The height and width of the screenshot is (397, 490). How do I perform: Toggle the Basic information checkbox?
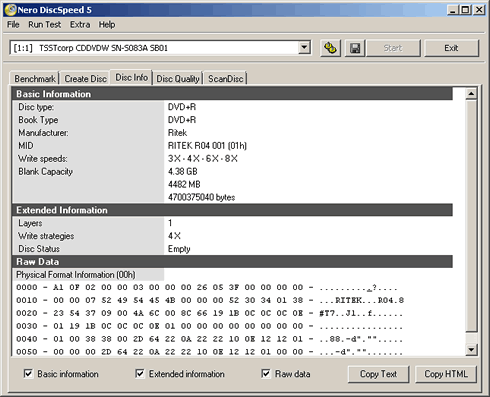click(x=28, y=374)
